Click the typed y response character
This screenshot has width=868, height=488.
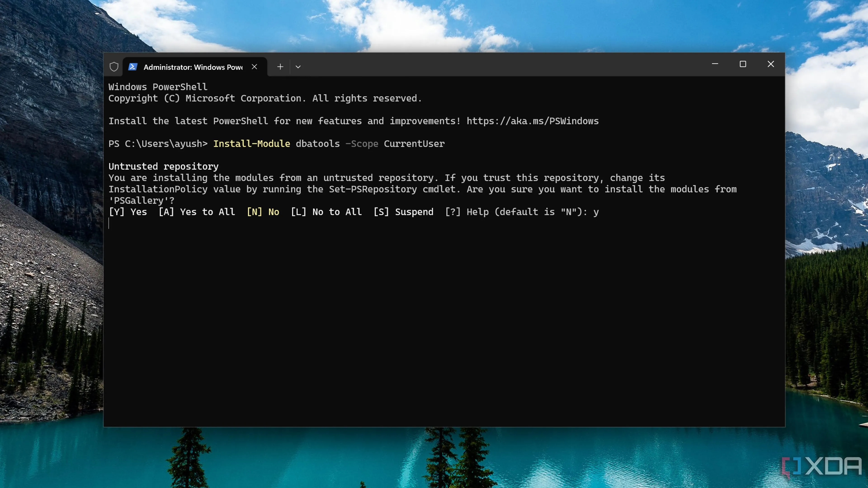(x=597, y=212)
